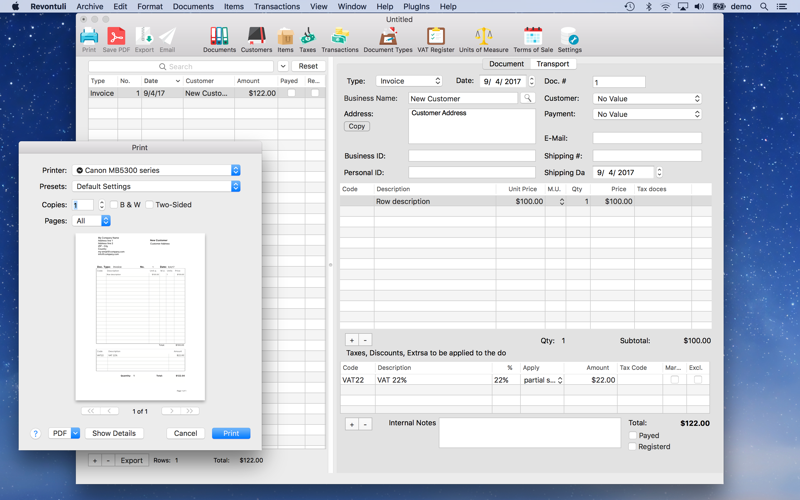Open the VAT Register icon

[x=435, y=38]
